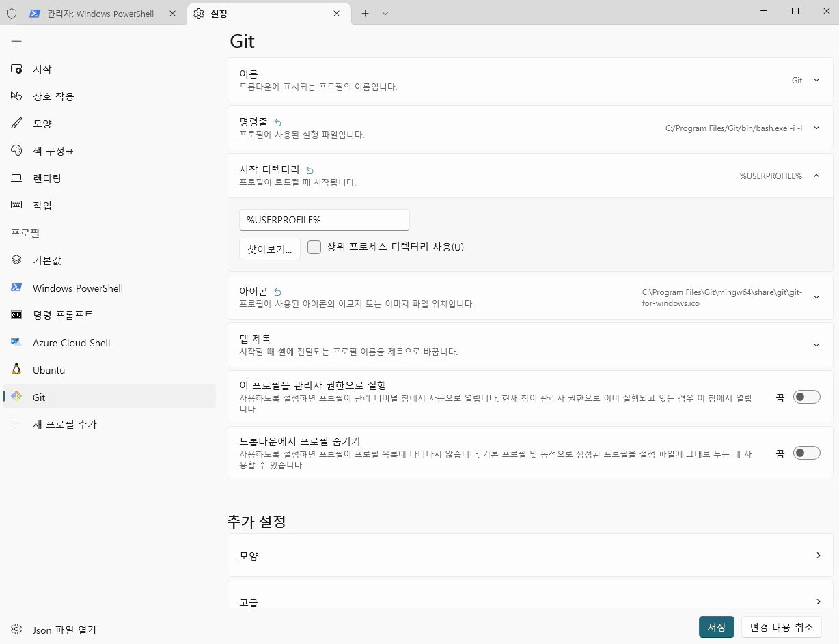
Task: Open the 고급 additional settings arrow
Action: click(819, 602)
